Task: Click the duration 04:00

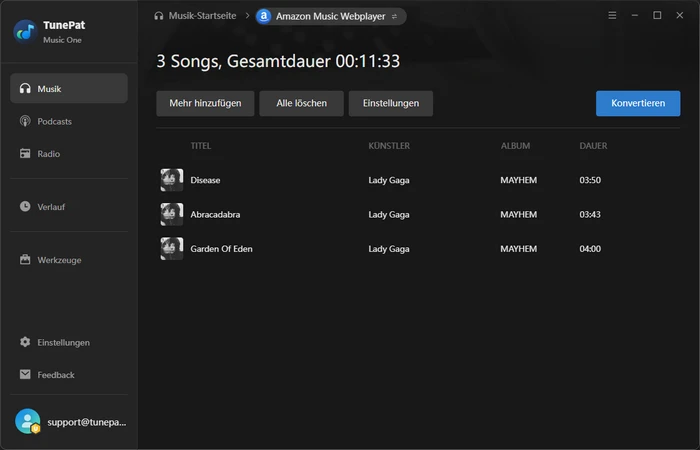Action: [x=590, y=249]
